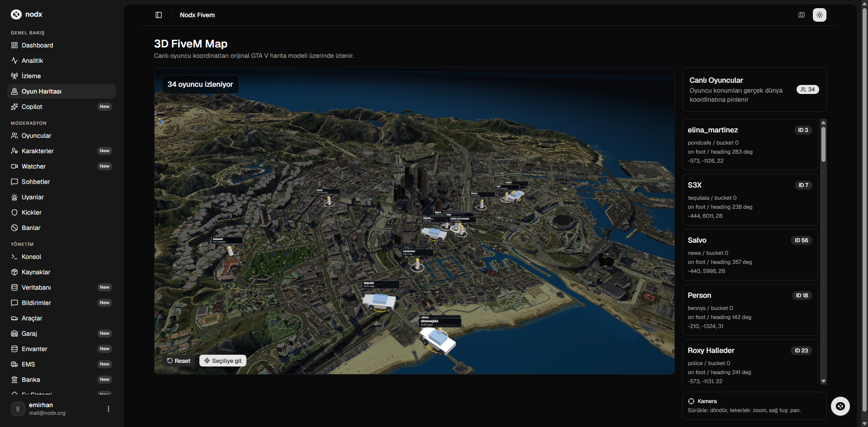The width and height of the screenshot is (868, 427).
Task: Click the Sohbetler chat icon
Action: (14, 182)
